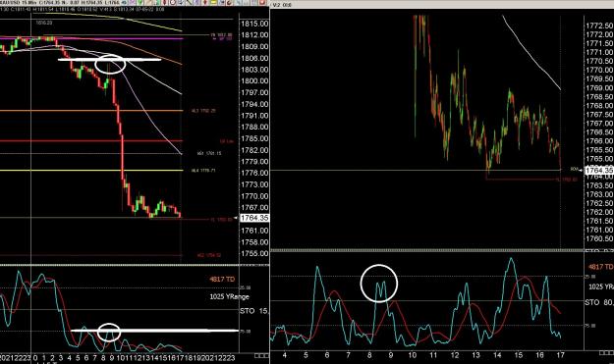The image size is (614, 364).
Task: Click the STO 15 stochastic label on left pane
Action: point(254,311)
